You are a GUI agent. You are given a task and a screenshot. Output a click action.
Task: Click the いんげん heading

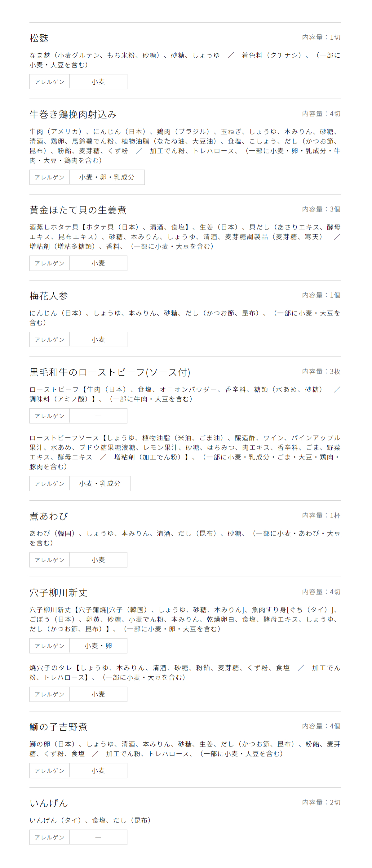49,803
